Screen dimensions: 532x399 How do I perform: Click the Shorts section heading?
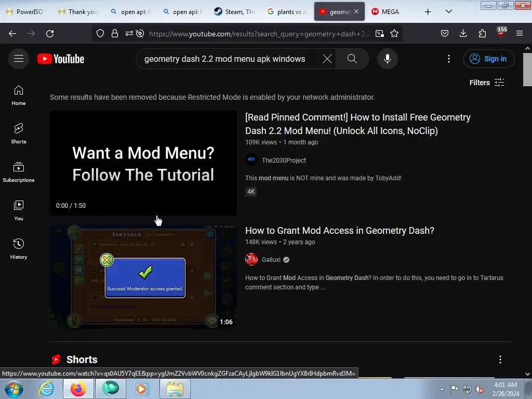pos(82,360)
